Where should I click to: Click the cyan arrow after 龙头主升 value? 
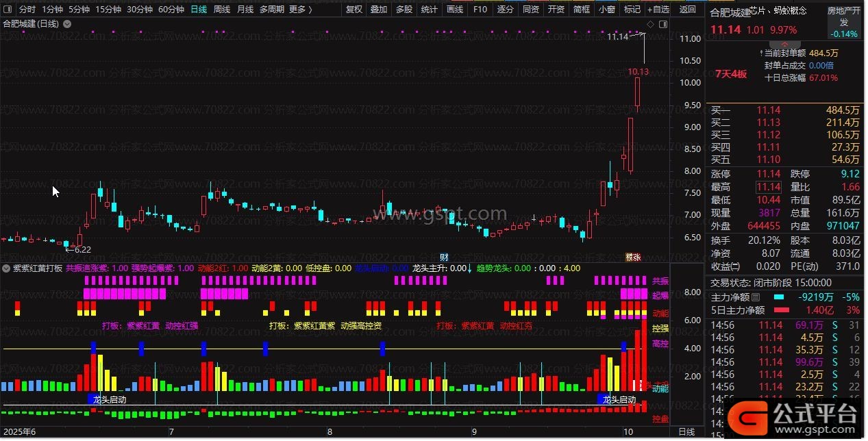coord(469,268)
